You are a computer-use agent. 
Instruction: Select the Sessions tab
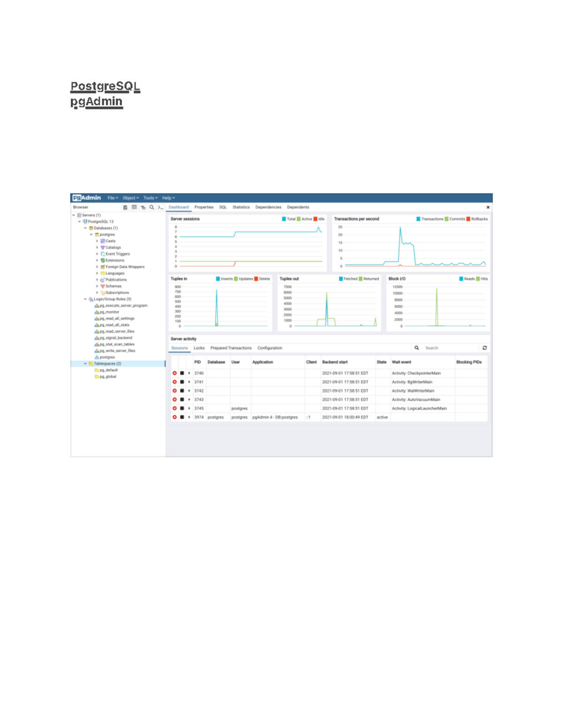[x=179, y=348]
